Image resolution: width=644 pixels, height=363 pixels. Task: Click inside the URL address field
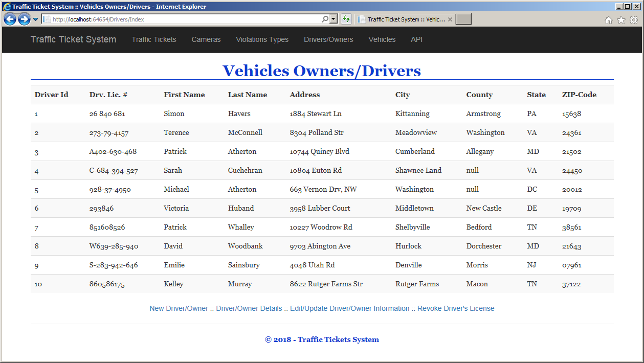[x=184, y=19]
